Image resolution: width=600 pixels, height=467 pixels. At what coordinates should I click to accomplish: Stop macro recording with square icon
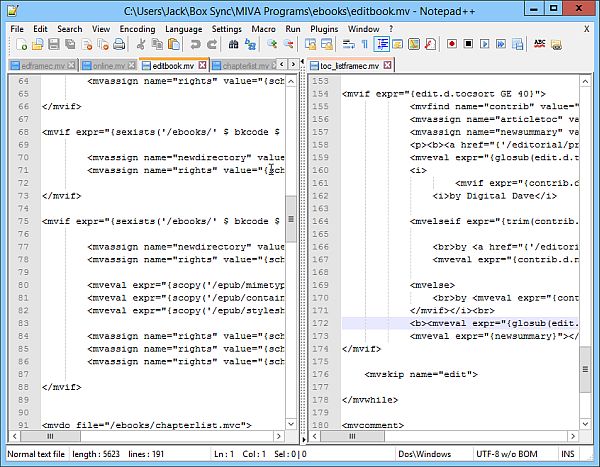coord(468,44)
